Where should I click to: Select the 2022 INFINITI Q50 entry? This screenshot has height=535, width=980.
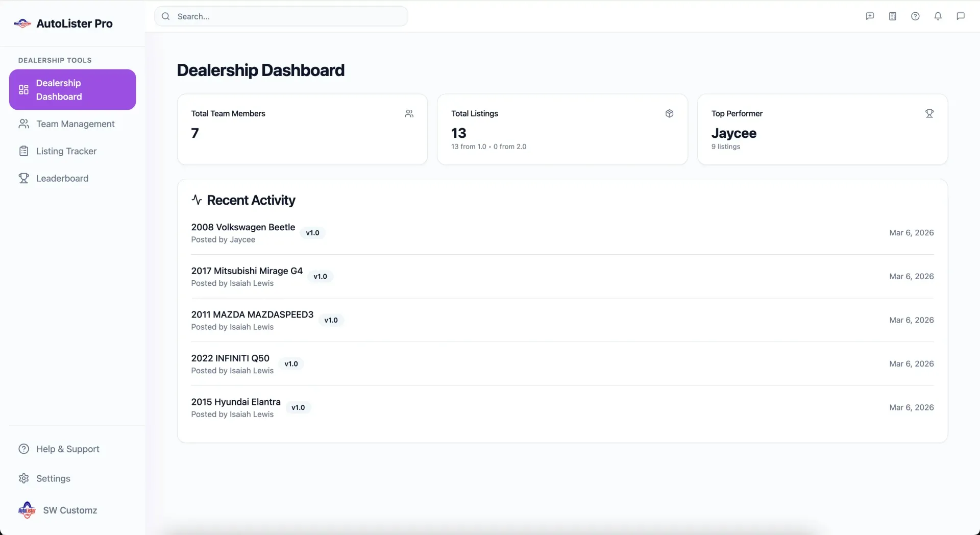(x=562, y=364)
